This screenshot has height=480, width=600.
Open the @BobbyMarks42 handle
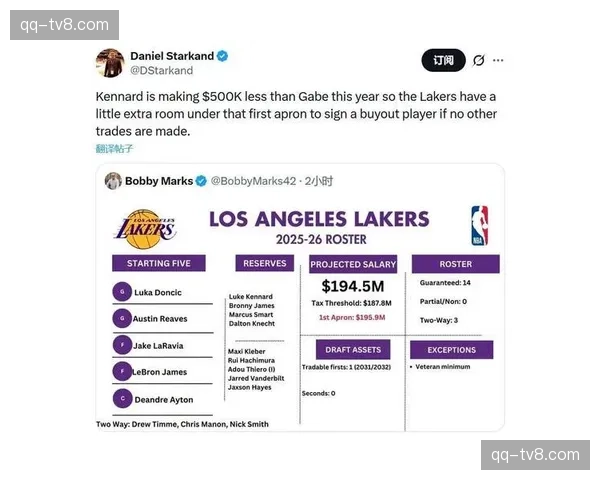pyautogui.click(x=253, y=181)
